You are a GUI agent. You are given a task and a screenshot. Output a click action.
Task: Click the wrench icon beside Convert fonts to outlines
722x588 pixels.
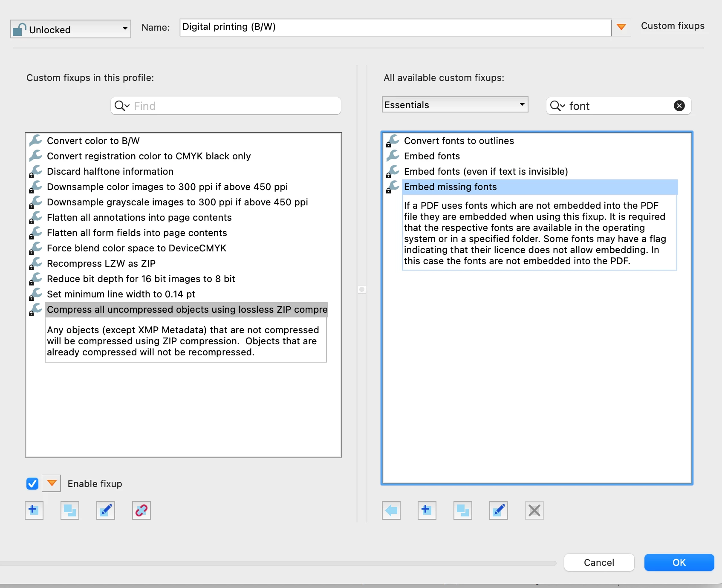tap(393, 140)
